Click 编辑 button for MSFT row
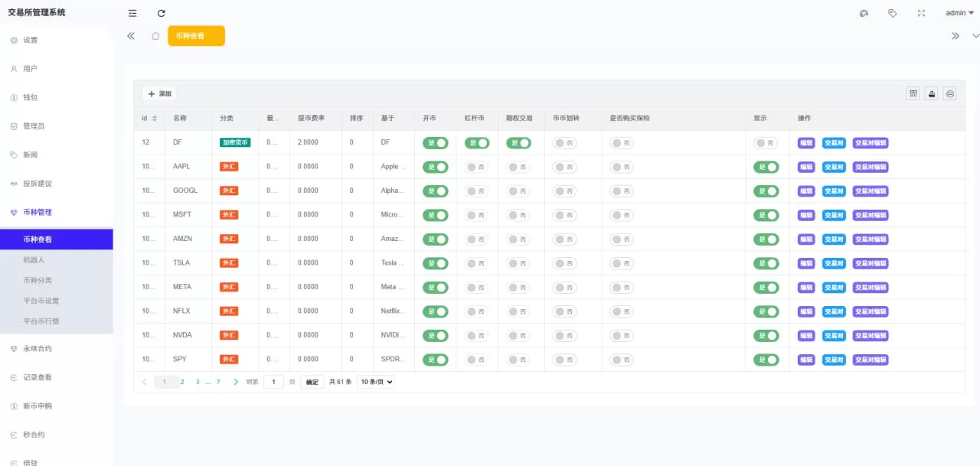 pos(806,215)
